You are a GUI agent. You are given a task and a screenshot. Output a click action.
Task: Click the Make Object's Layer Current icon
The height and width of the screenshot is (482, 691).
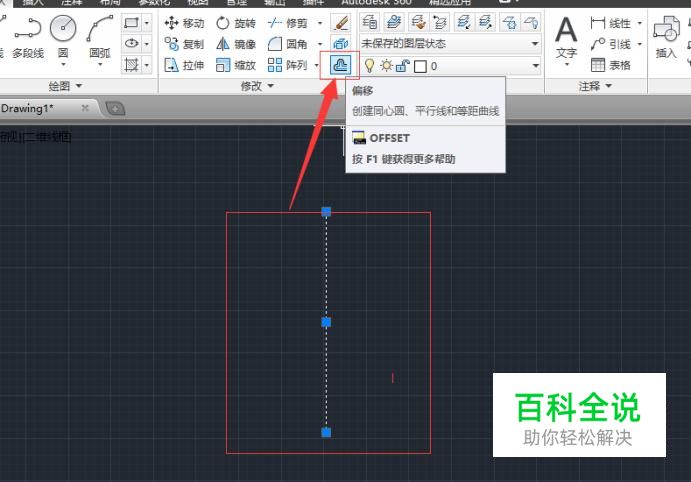click(393, 22)
